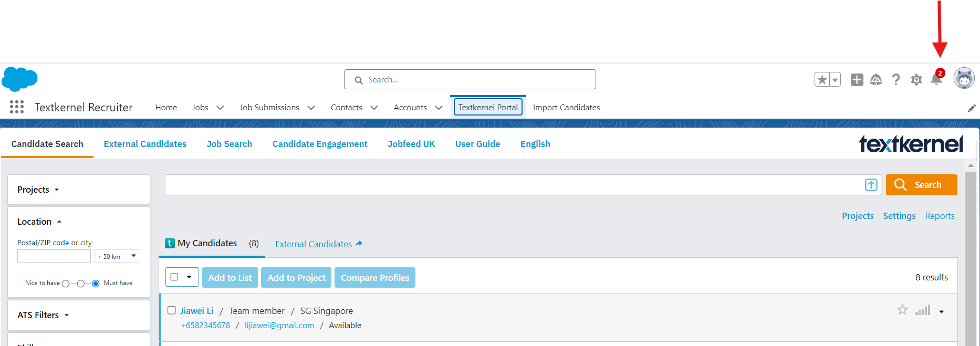Open the Jobfeed UK tab

click(x=411, y=144)
